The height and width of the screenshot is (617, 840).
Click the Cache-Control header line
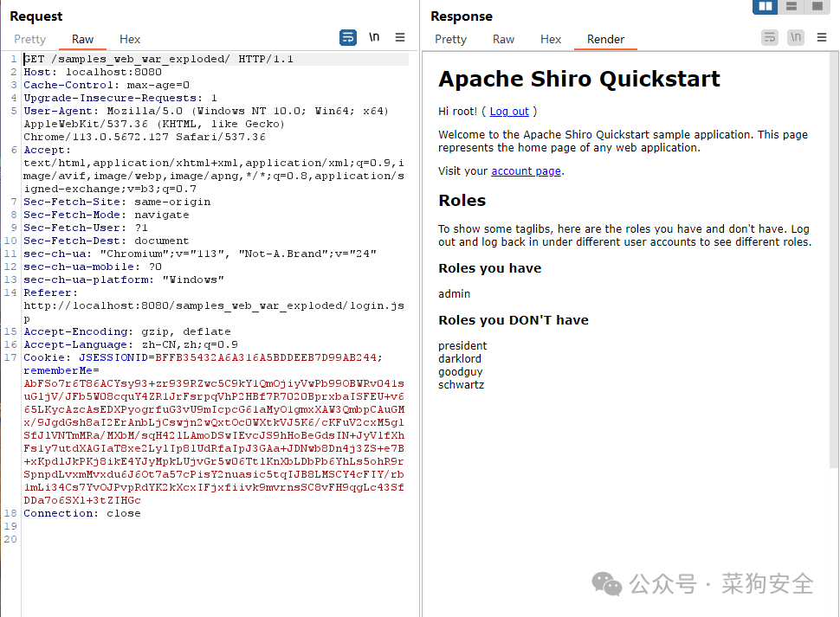click(107, 85)
